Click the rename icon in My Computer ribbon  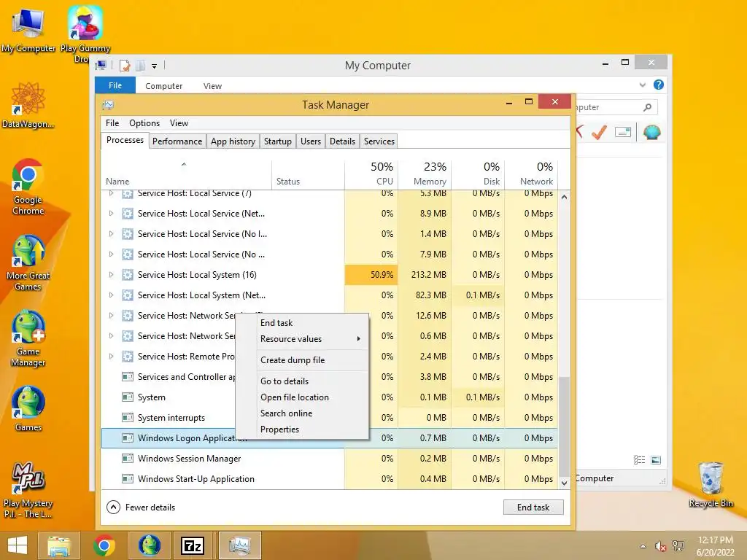point(623,132)
